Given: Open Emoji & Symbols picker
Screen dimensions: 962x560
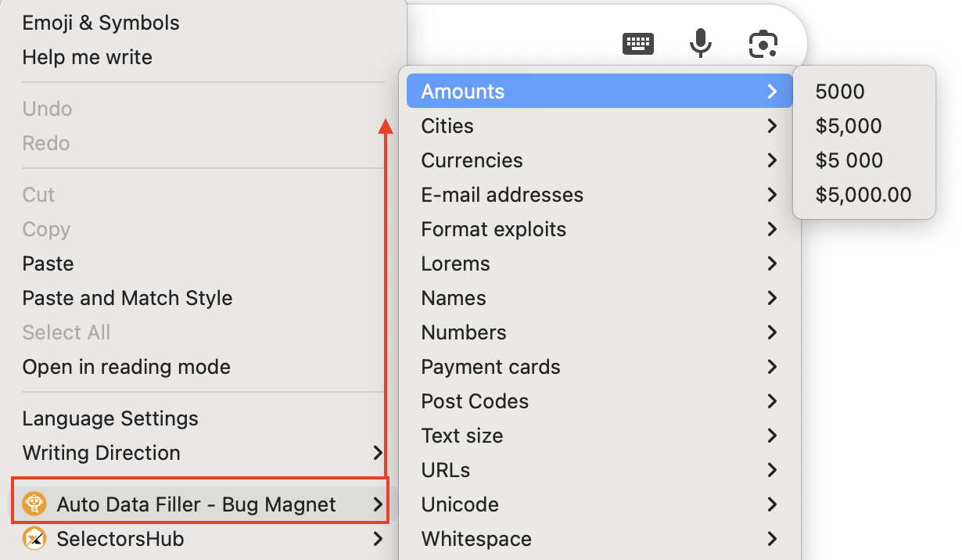Looking at the screenshot, I should click(x=101, y=23).
